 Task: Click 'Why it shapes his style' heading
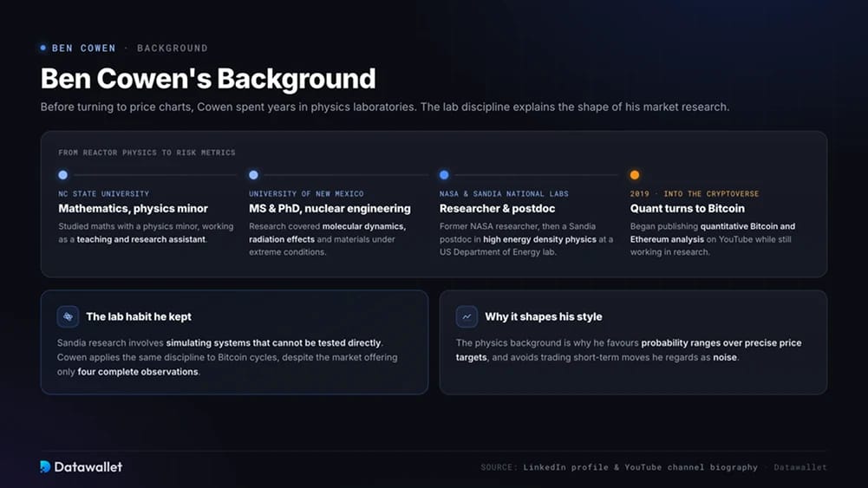point(544,317)
